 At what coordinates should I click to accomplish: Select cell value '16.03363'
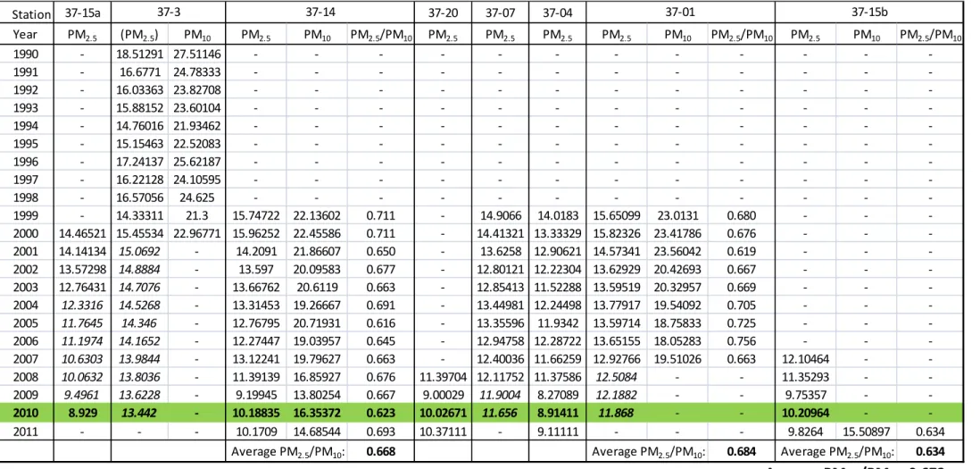(x=139, y=90)
